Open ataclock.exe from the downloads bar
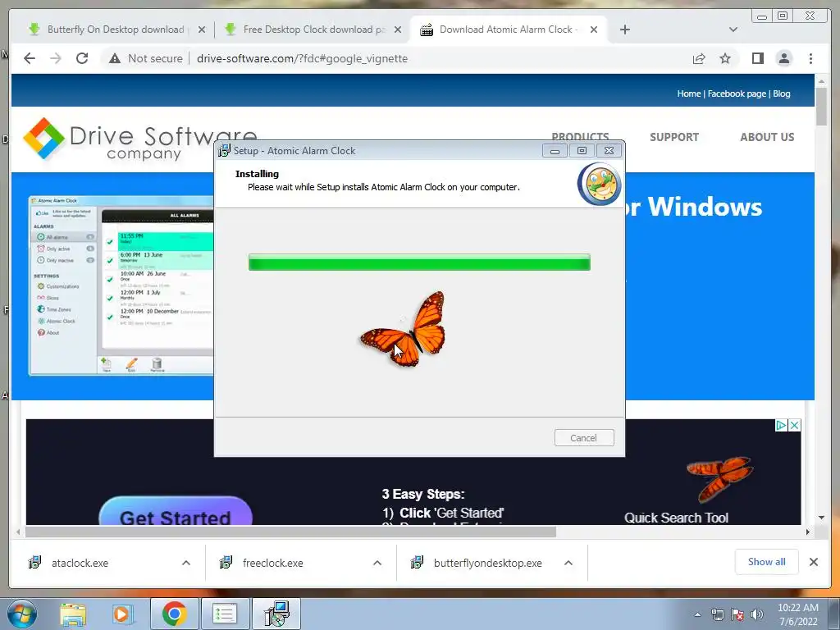The image size is (840, 630). [x=80, y=563]
